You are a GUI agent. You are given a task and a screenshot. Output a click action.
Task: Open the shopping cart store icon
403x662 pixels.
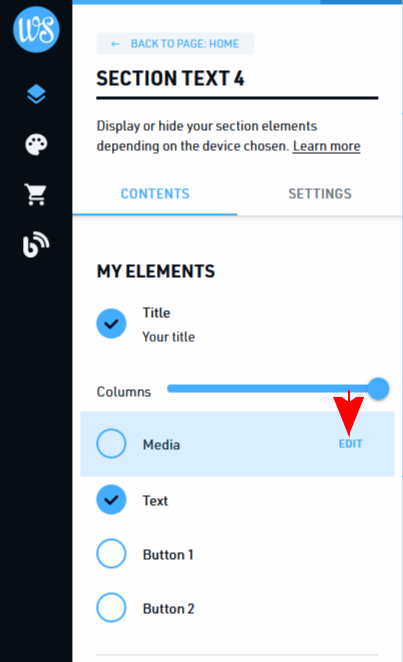pos(36,195)
